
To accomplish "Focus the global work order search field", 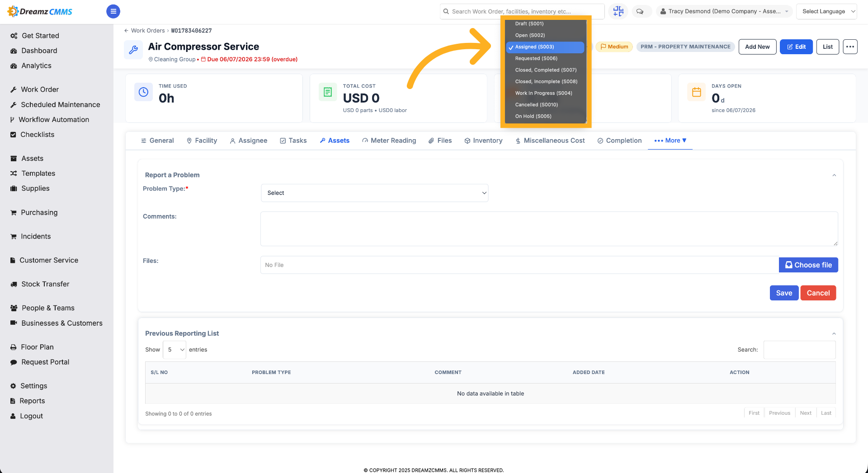I will pyautogui.click(x=522, y=11).
